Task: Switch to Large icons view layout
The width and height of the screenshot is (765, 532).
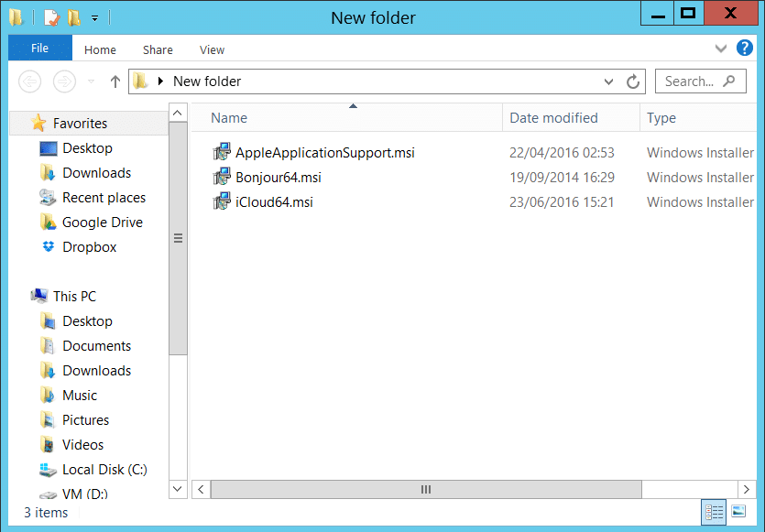Action: 738,511
